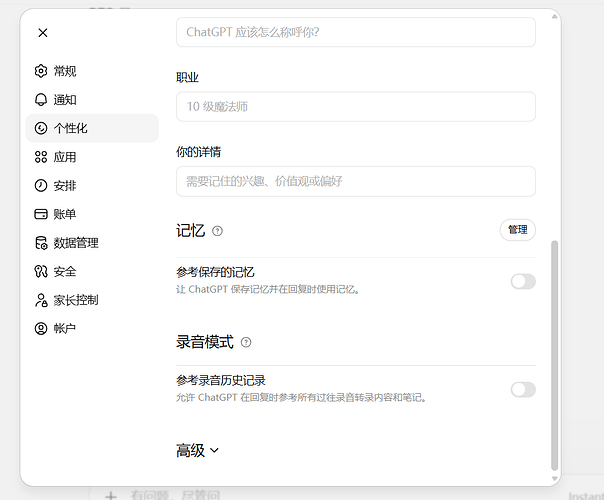Click the database icon beside 数据管理

point(41,243)
